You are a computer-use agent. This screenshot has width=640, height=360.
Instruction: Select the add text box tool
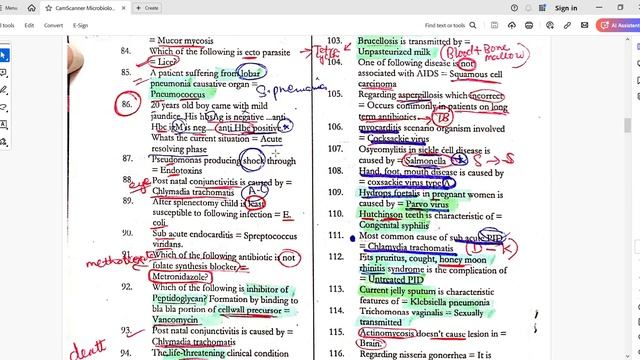click(x=4, y=125)
